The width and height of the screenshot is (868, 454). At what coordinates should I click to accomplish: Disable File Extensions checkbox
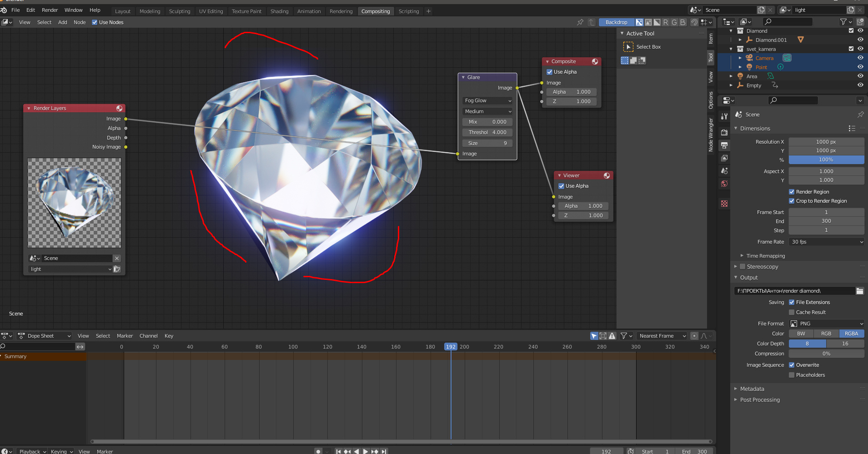click(792, 302)
